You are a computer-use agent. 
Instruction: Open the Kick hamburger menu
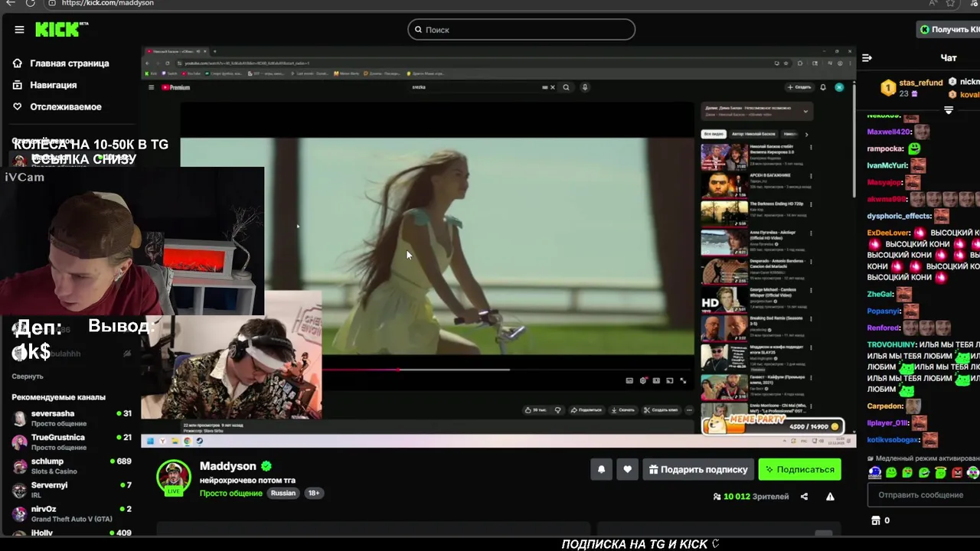coord(19,30)
